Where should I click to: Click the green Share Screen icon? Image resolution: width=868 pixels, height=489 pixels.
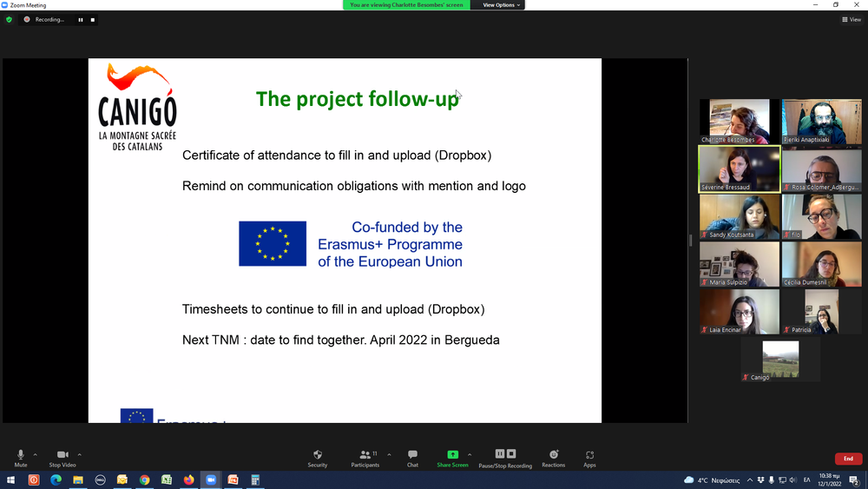coord(452,457)
